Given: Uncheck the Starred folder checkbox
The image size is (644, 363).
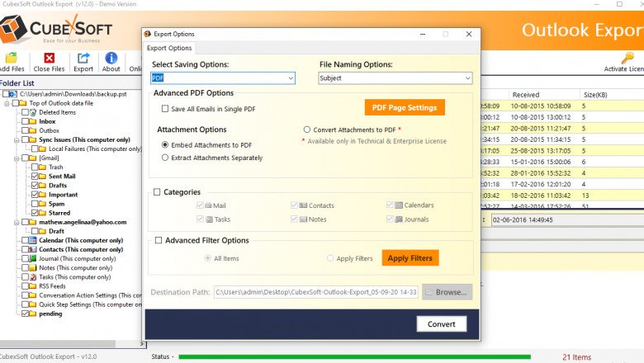Looking at the screenshot, I should tap(35, 213).
